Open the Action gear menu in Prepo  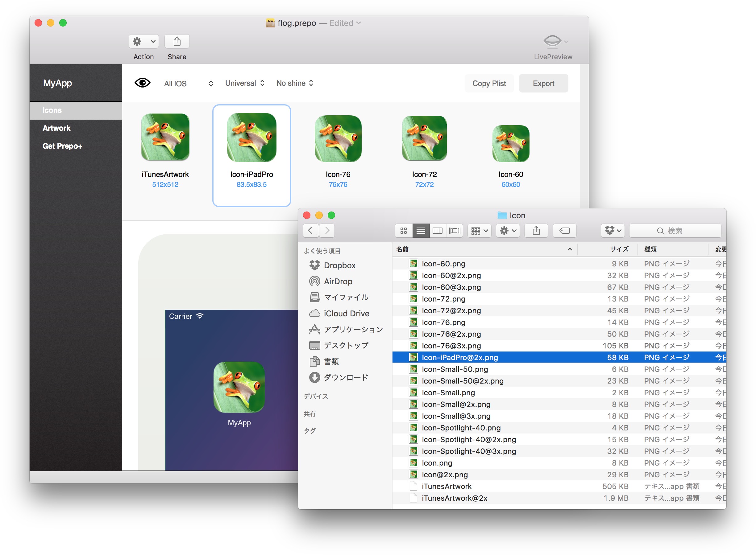pyautogui.click(x=143, y=41)
